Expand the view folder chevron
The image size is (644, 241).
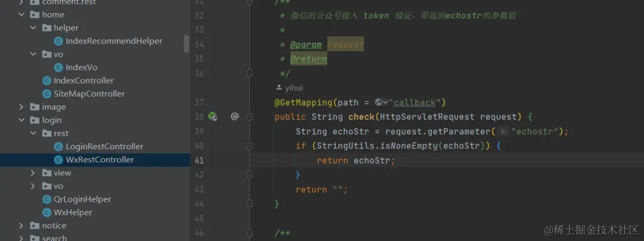point(33,173)
